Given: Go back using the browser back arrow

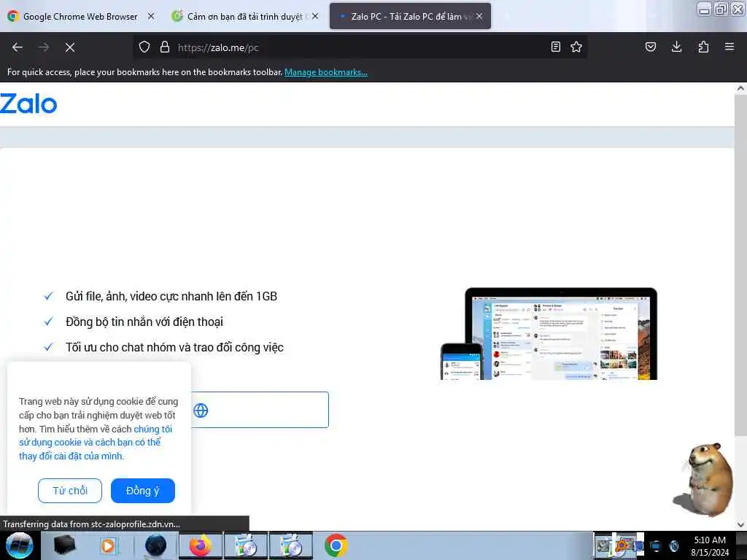Looking at the screenshot, I should tap(18, 47).
